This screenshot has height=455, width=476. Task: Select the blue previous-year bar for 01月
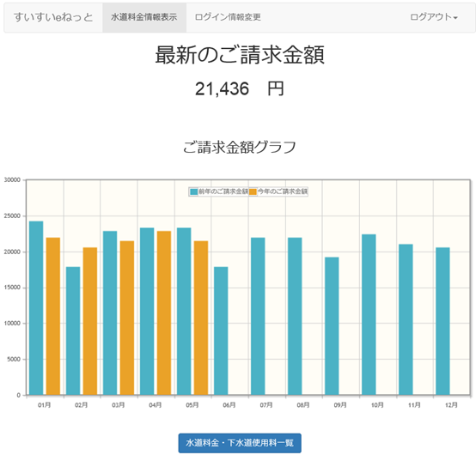pyautogui.click(x=36, y=308)
